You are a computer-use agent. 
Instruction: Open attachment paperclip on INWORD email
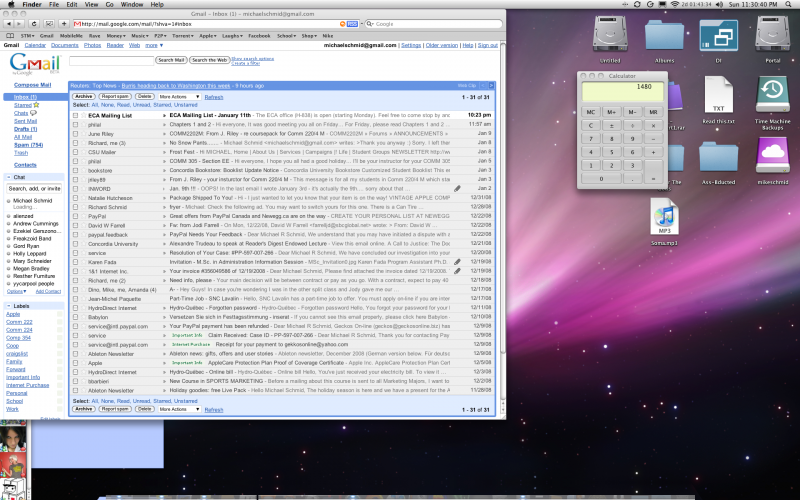pos(457,188)
